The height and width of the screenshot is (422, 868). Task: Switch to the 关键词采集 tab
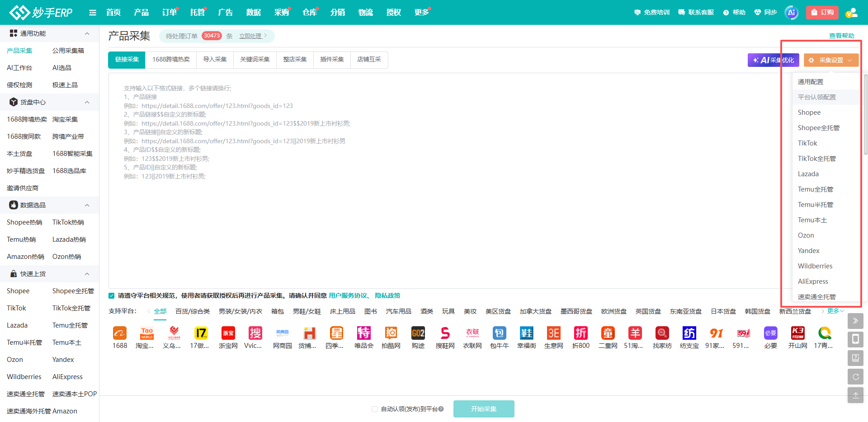[255, 60]
